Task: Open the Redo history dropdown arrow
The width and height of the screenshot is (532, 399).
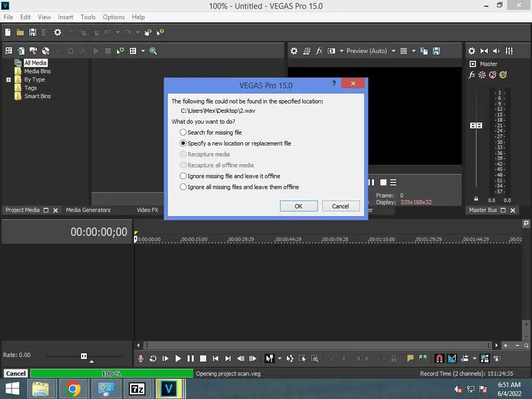Action: (138, 32)
